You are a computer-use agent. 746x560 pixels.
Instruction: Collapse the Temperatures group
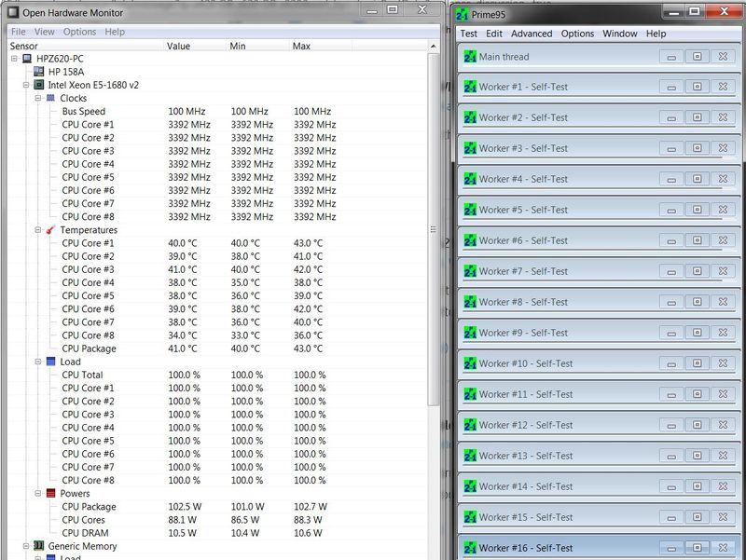coord(38,230)
